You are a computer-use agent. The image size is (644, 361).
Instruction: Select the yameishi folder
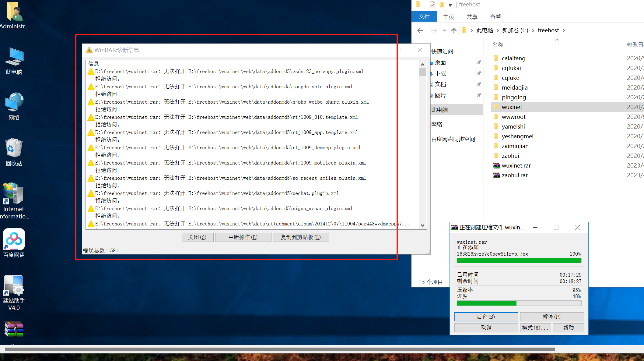tap(513, 126)
